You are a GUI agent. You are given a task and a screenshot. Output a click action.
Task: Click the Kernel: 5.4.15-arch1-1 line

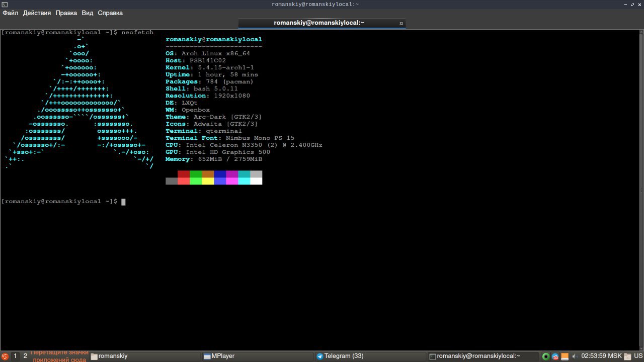point(210,67)
